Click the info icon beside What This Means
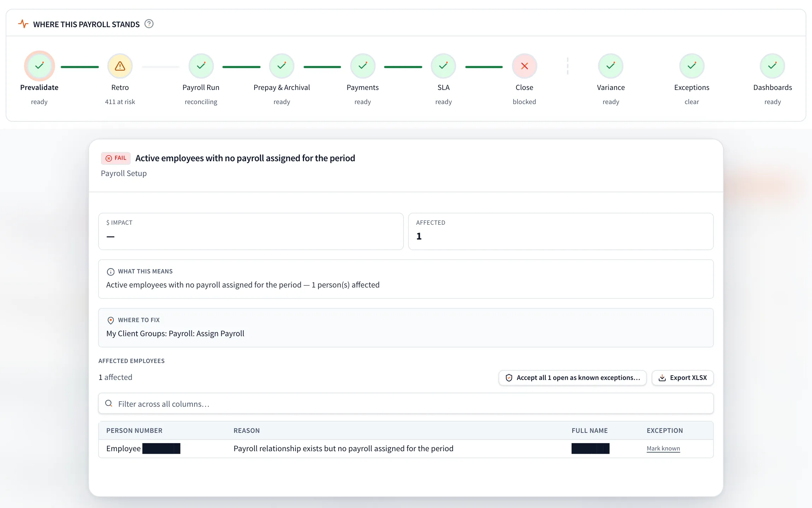 pos(111,272)
